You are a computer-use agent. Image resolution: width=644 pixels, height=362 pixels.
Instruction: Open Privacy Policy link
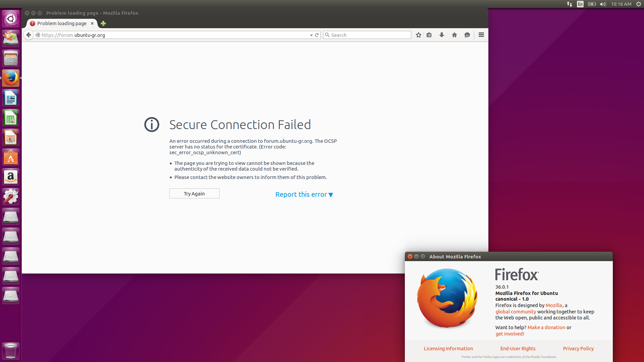tap(578, 349)
